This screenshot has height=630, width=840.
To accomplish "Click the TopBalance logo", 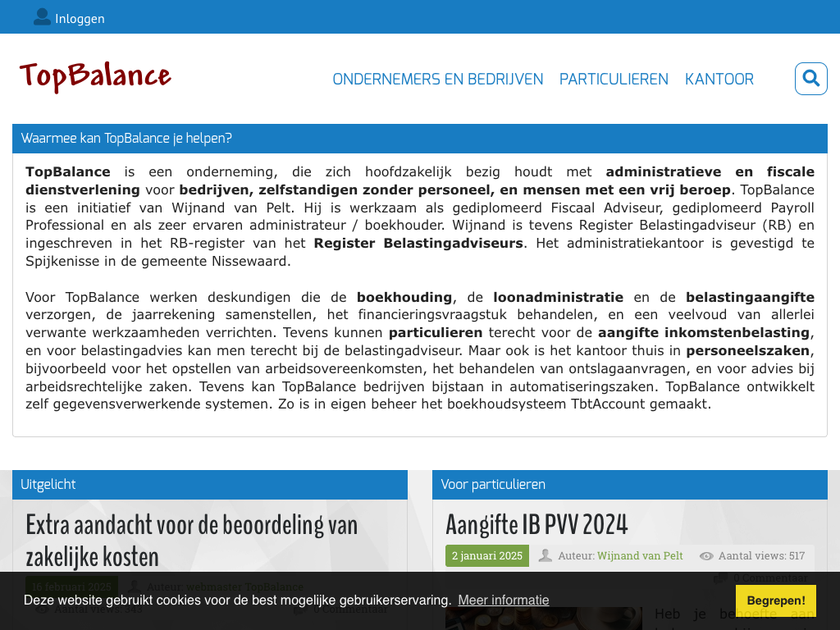I will click(95, 76).
